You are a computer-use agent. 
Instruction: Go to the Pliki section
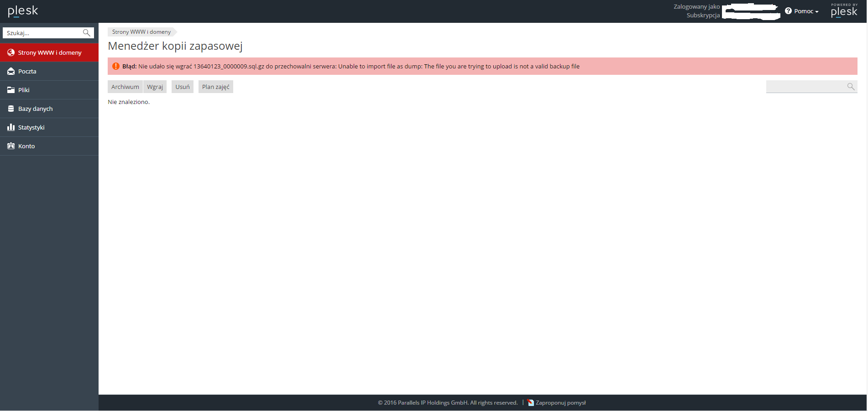click(49, 90)
